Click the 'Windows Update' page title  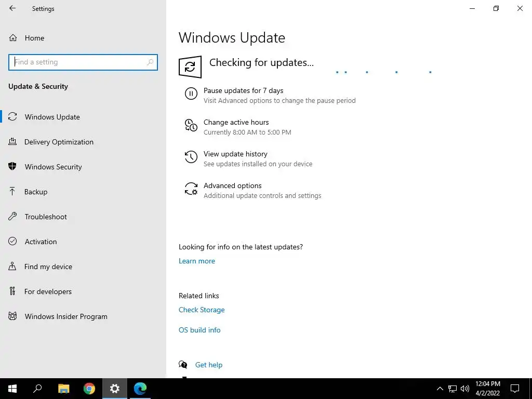coord(232,37)
